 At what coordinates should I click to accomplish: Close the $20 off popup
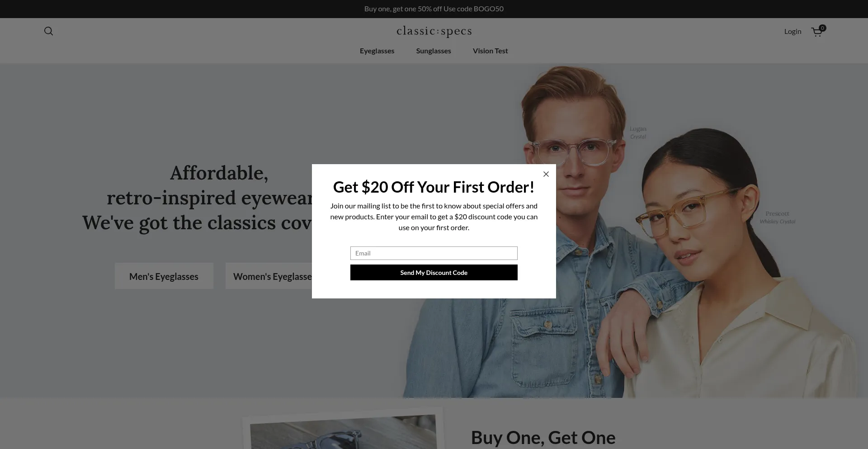546,174
